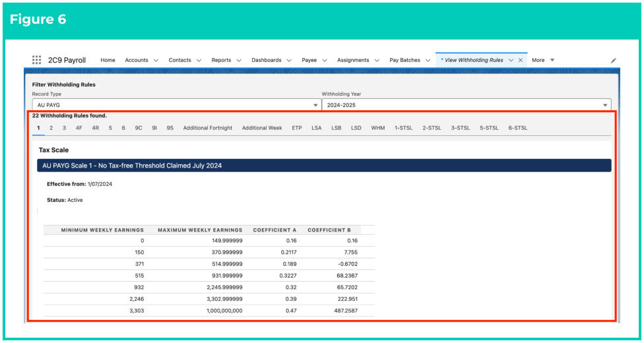The image size is (644, 343).
Task: Click the 515 minimum earnings cell
Action: click(139, 276)
